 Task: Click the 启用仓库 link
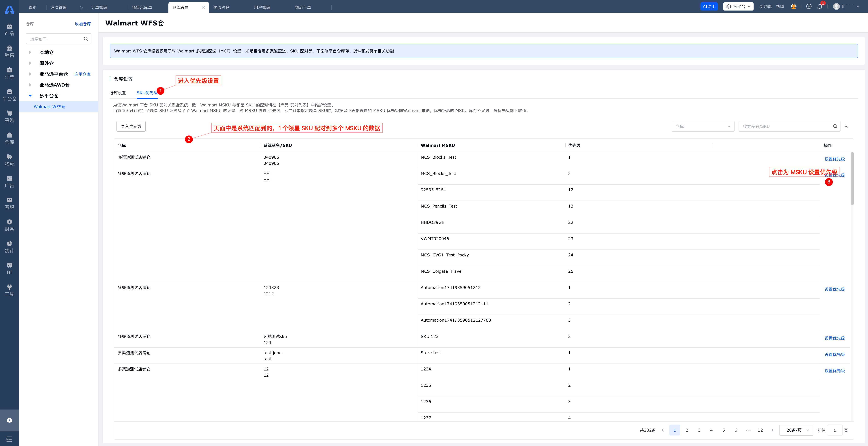point(83,74)
